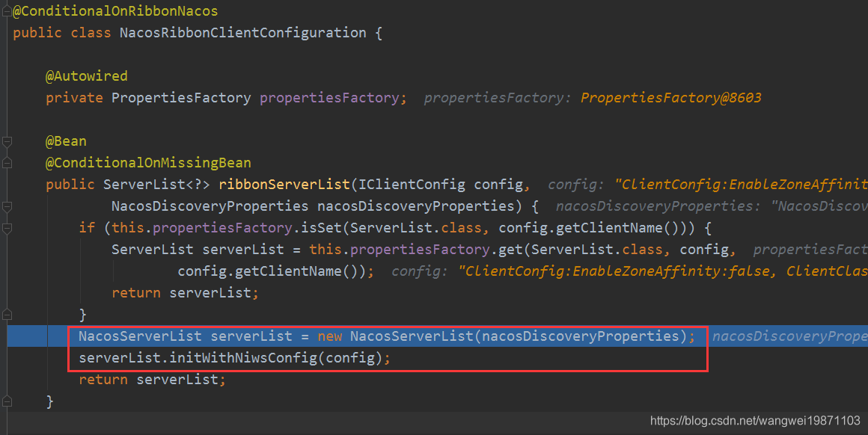Collapse the if block via its gutter fold marker
This screenshot has width=868, height=435.
7,228
